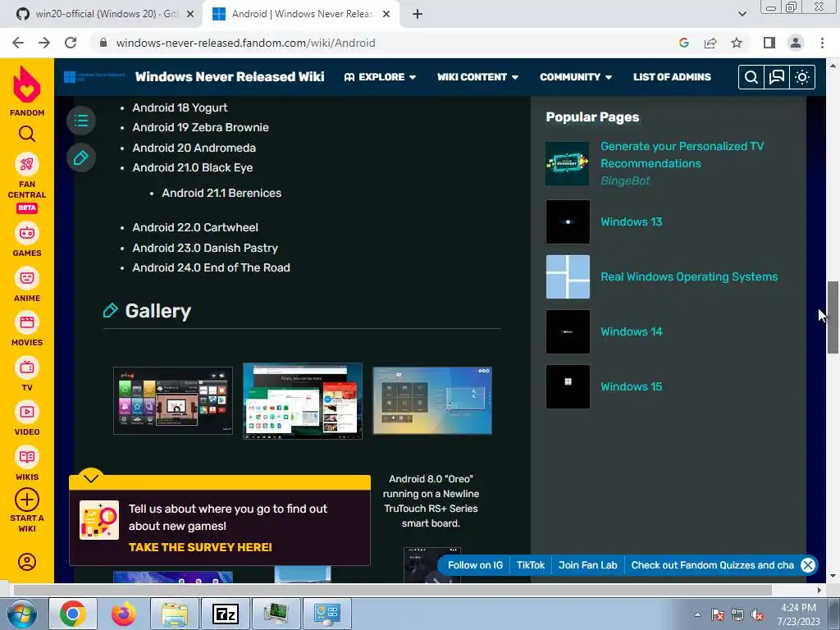Show hidden system tray icons
This screenshot has width=840, height=630.
[697, 614]
